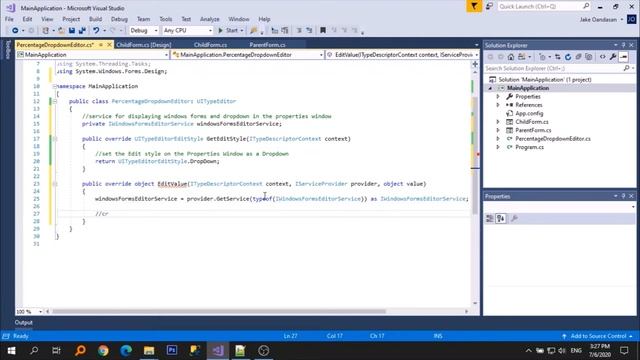Open the notifications flag icon
This screenshot has height=360, width=640.
click(x=474, y=6)
